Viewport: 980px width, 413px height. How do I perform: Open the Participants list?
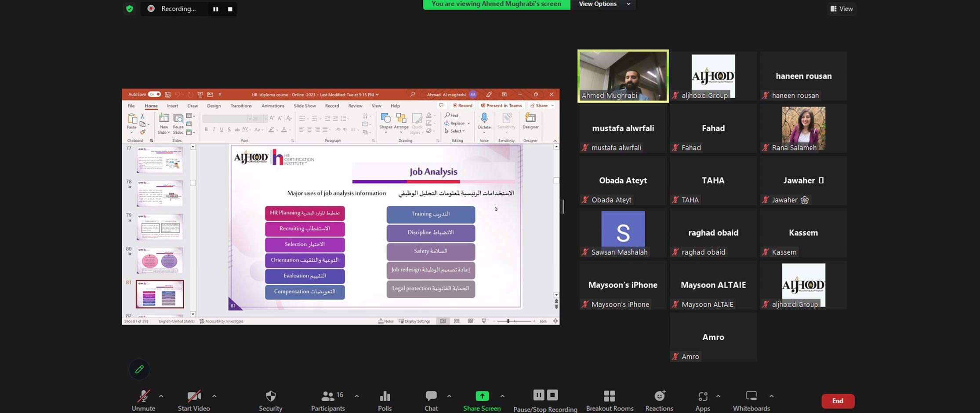328,400
